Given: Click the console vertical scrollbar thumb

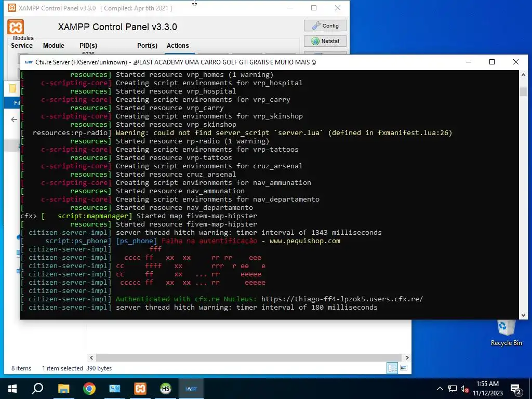Looking at the screenshot, I should (523, 91).
